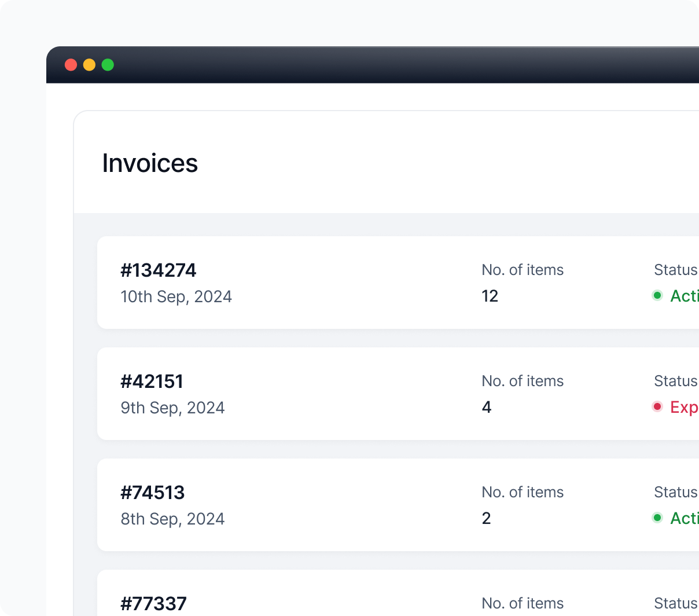This screenshot has height=616, width=699.
Task: Click the Invoices heading
Action: (150, 163)
